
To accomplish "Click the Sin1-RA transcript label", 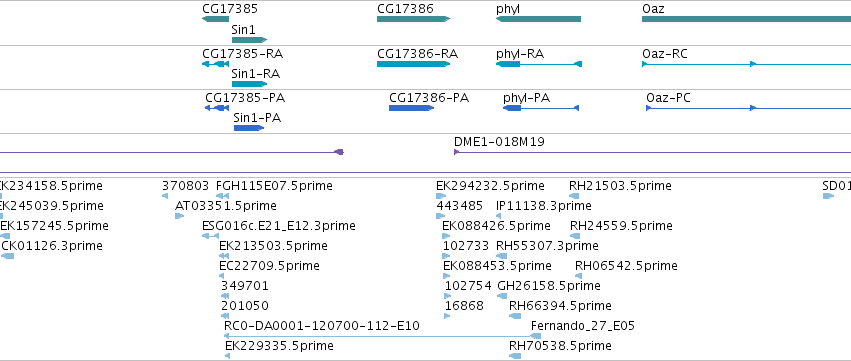I will click(x=256, y=74).
